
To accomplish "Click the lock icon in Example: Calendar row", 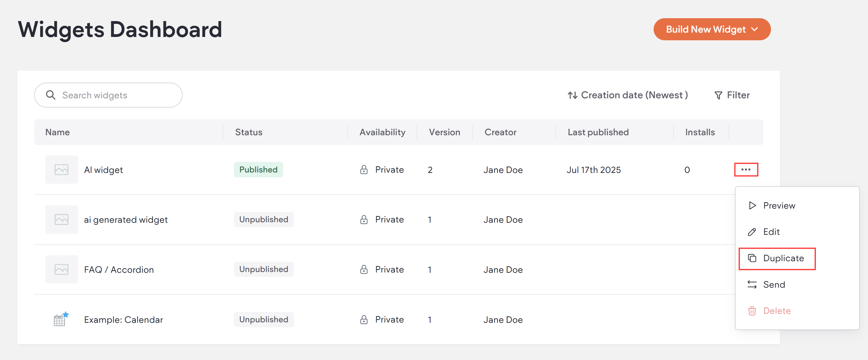I will 364,319.
